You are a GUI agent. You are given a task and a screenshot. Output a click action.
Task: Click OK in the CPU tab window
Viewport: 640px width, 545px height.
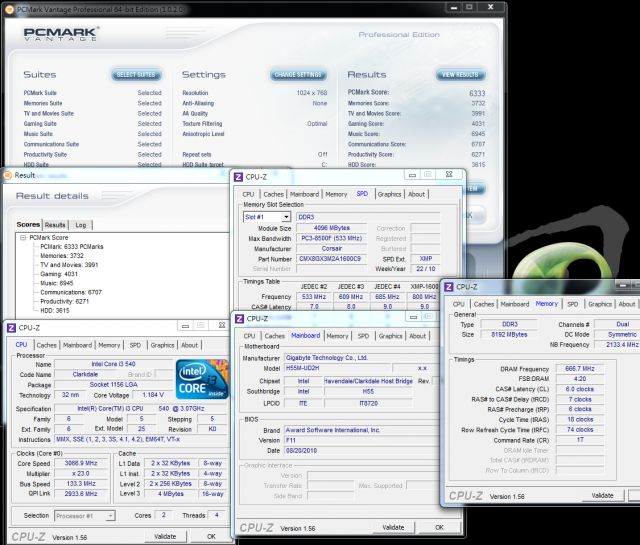click(211, 536)
